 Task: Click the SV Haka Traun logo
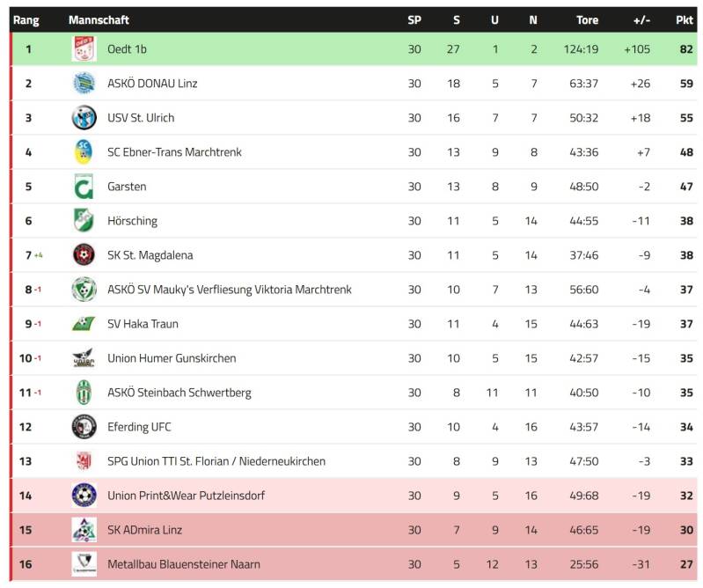coord(84,324)
